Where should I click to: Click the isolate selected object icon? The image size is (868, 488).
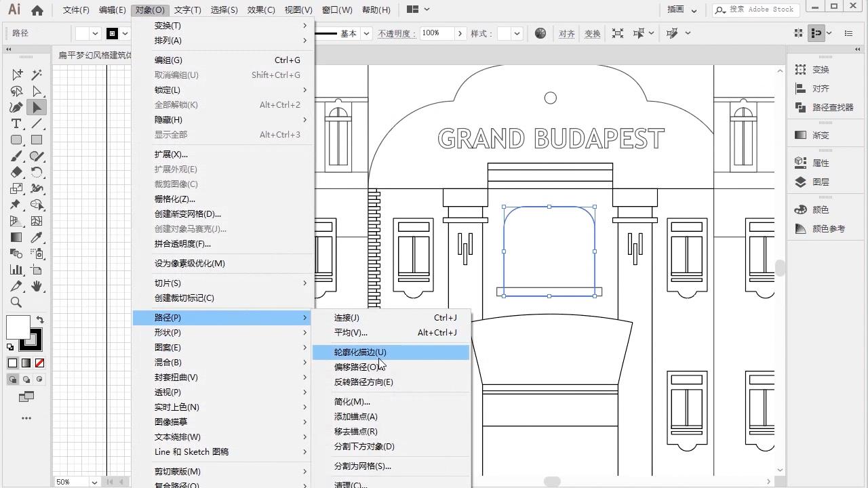[x=618, y=33]
